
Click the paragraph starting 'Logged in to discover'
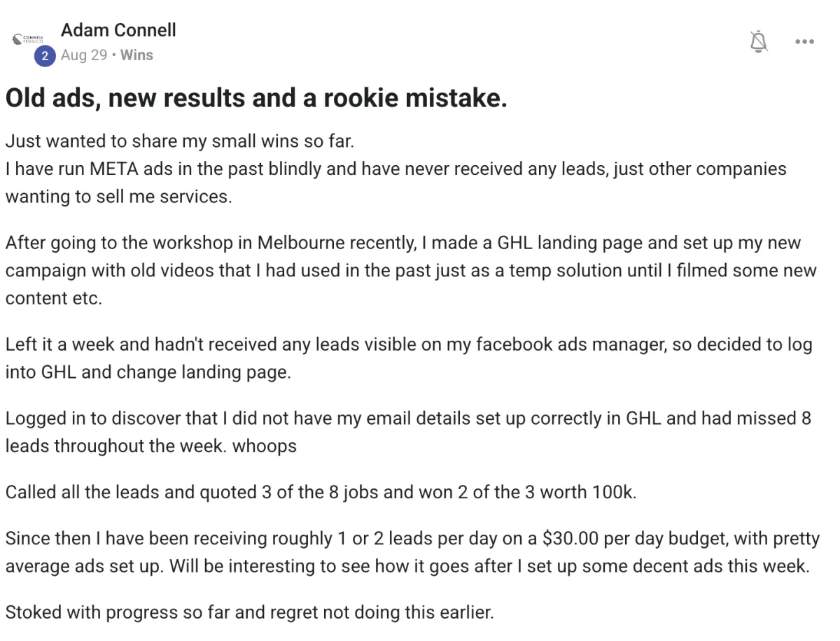[408, 432]
